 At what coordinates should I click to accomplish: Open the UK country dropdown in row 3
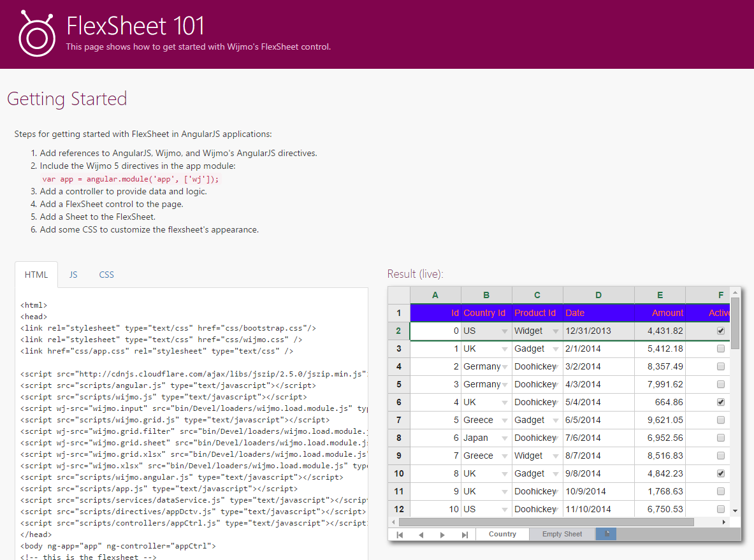(504, 349)
